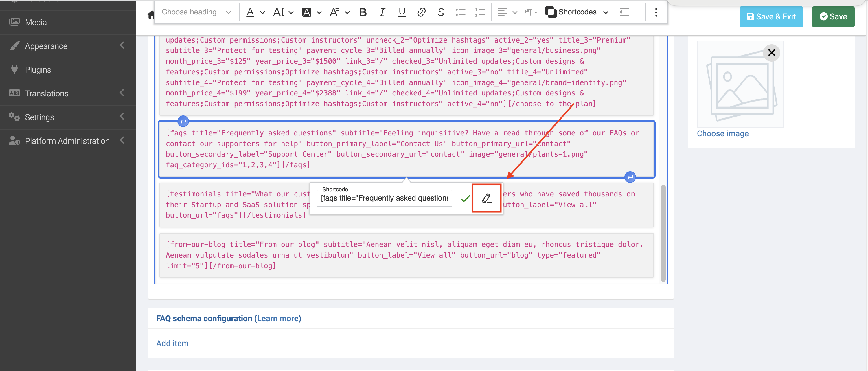Click the home icon beside toolbar
Image resolution: width=868 pixels, height=371 pixels.
151,14
